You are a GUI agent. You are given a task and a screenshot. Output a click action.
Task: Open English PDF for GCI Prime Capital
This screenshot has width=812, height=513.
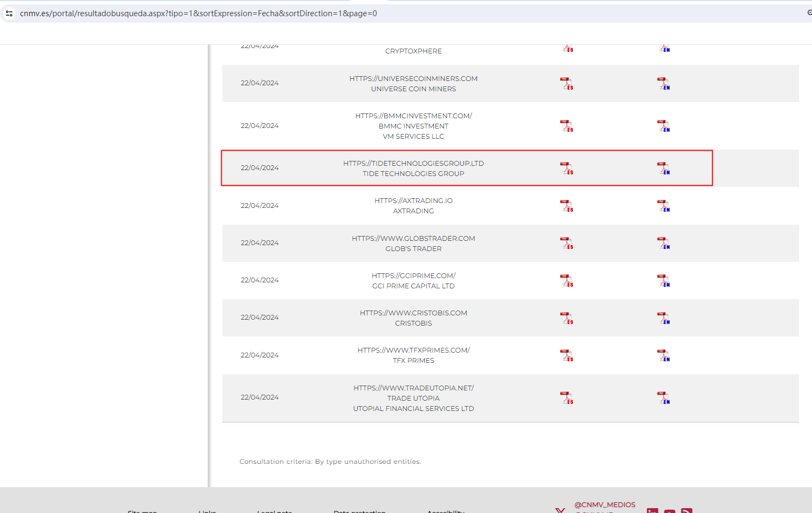[x=663, y=281]
